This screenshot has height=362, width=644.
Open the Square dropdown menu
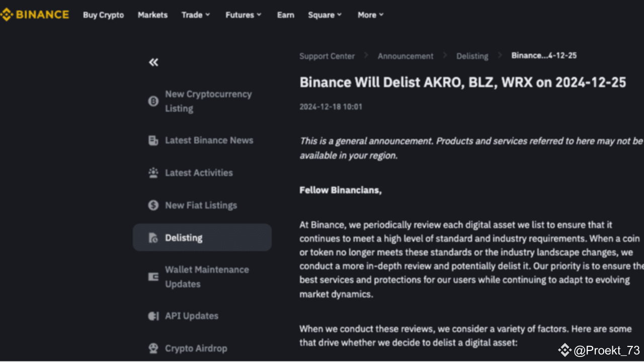[325, 15]
